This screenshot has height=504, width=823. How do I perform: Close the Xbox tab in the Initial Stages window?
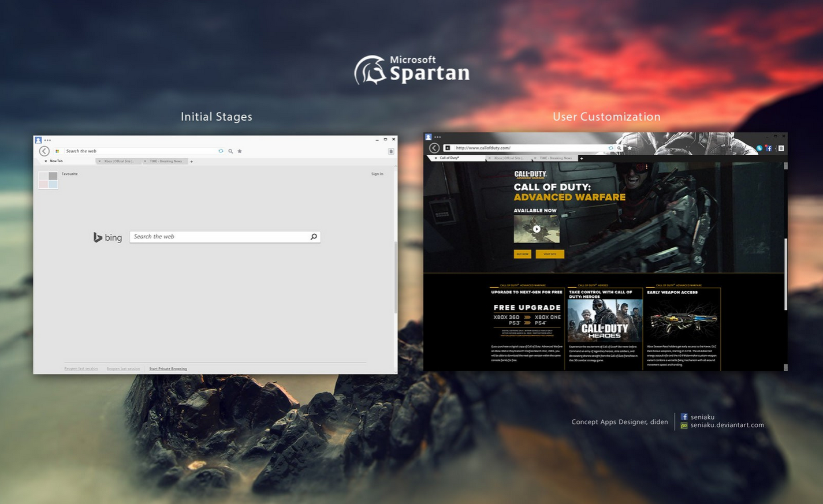[x=99, y=161]
